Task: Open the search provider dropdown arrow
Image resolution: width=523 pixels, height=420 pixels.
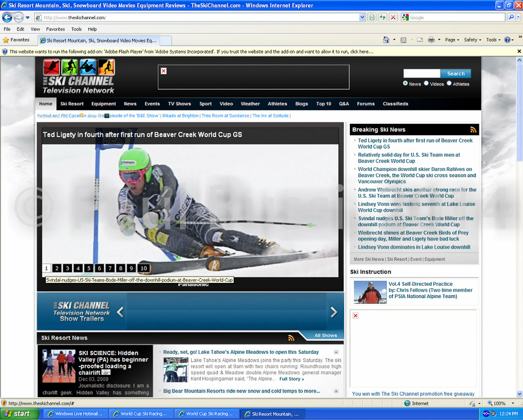Action: point(519,17)
